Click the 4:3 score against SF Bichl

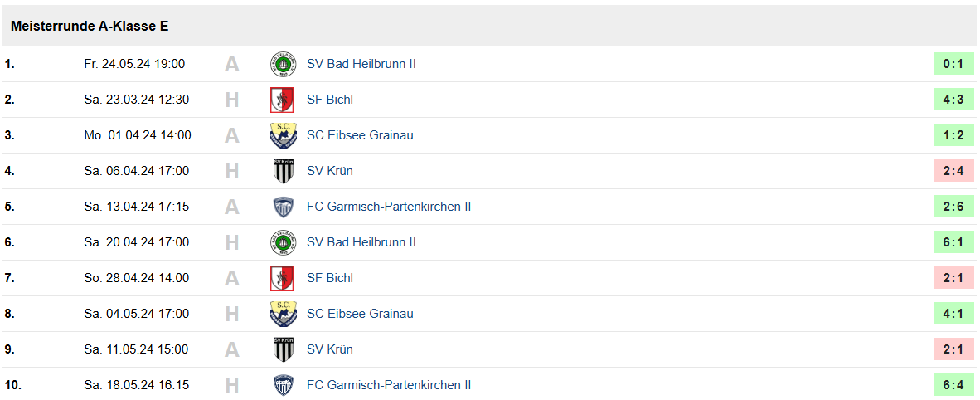[x=953, y=100]
